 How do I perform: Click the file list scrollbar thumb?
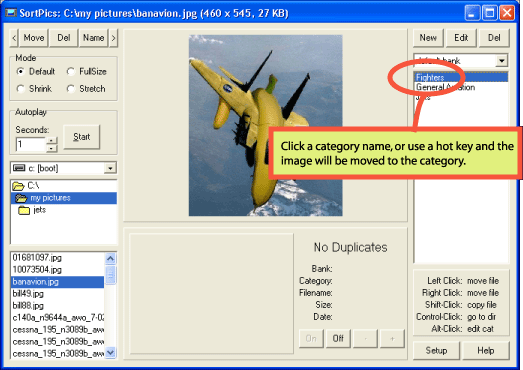pyautogui.click(x=110, y=275)
